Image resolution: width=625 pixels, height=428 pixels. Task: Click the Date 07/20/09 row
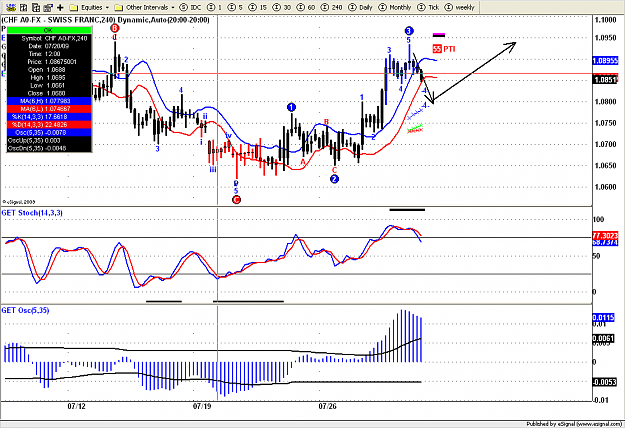coord(49,46)
